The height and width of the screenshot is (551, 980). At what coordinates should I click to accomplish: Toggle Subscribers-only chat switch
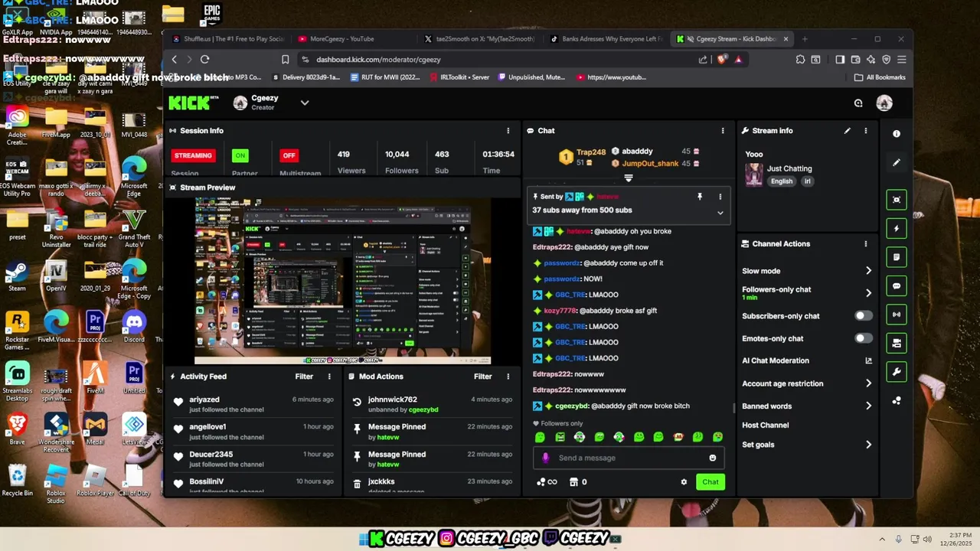[x=864, y=316]
